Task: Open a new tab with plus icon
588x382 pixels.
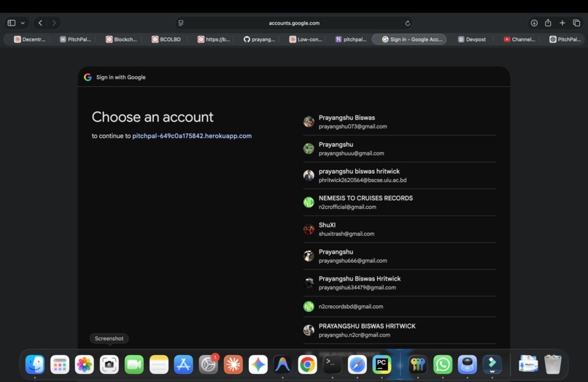Action: (x=562, y=23)
